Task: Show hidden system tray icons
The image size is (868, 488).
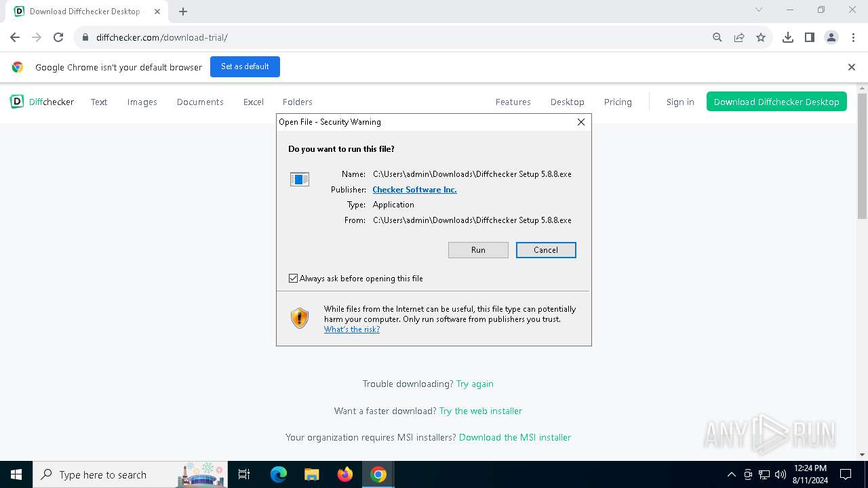Action: point(731,474)
